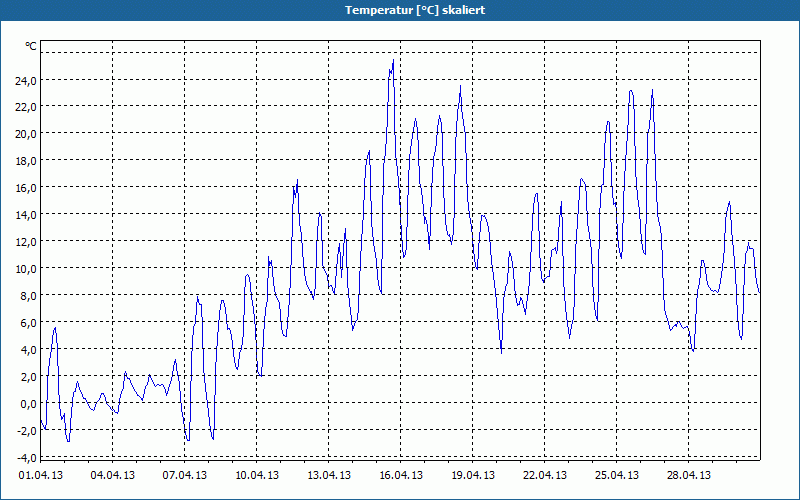Select the 6,0 axis value
This screenshot has height=500, width=800.
click(29, 323)
